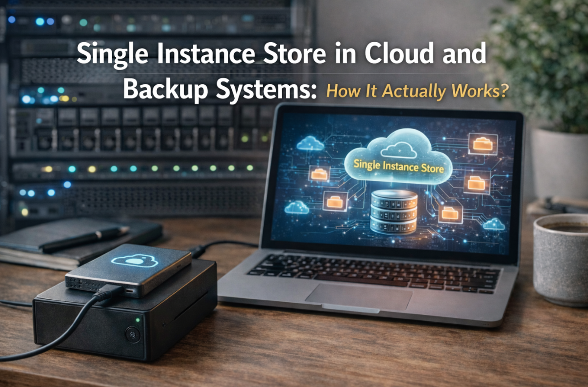Select the top-left small cloud icon on screen
Screen dimensions: 588x387
311,143
